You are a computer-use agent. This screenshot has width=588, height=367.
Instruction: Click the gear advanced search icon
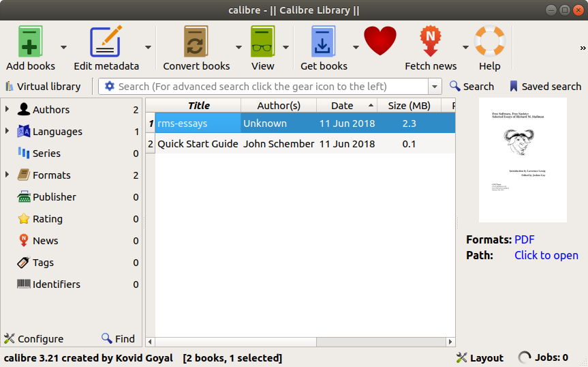(109, 87)
